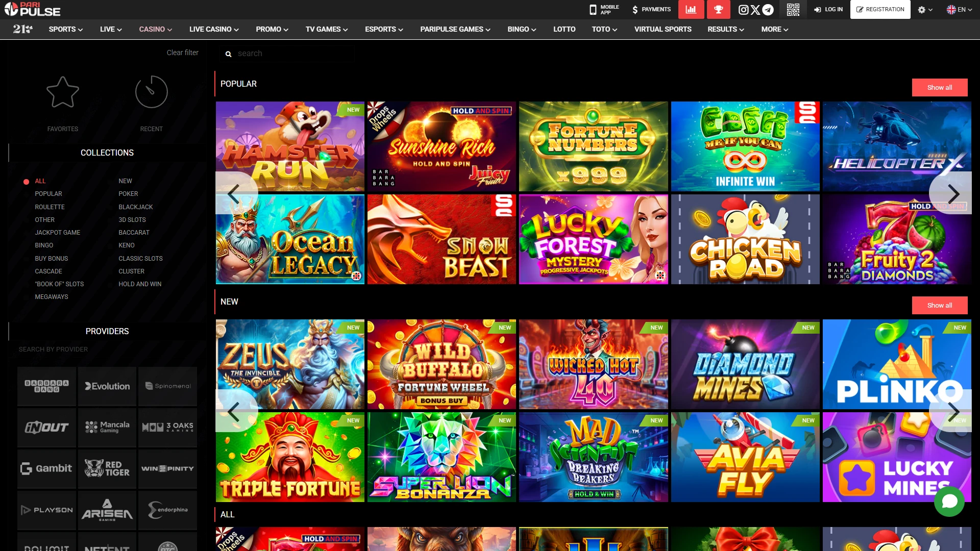Open the VIRTUAL SPORTS menu item
Image resolution: width=980 pixels, height=551 pixels.
tap(663, 29)
